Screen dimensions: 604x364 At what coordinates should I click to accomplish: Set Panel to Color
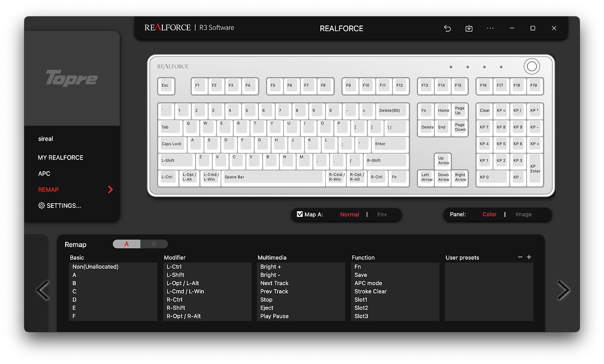click(x=489, y=215)
